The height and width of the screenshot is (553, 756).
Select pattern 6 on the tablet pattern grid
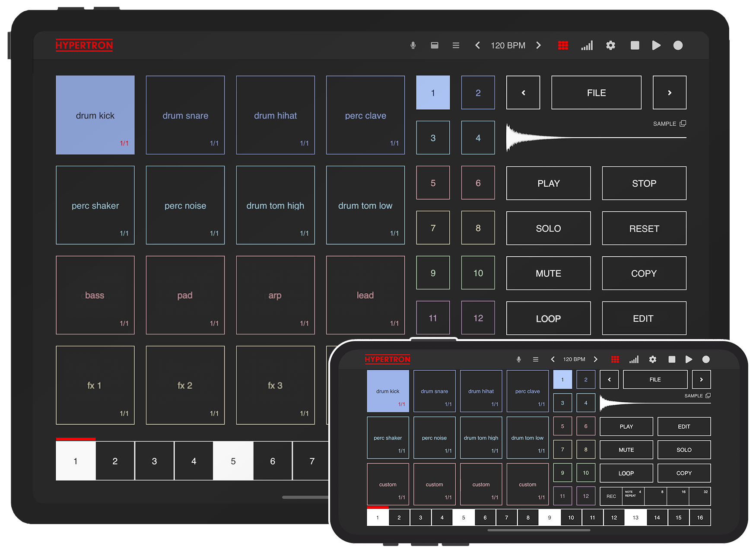pyautogui.click(x=478, y=183)
